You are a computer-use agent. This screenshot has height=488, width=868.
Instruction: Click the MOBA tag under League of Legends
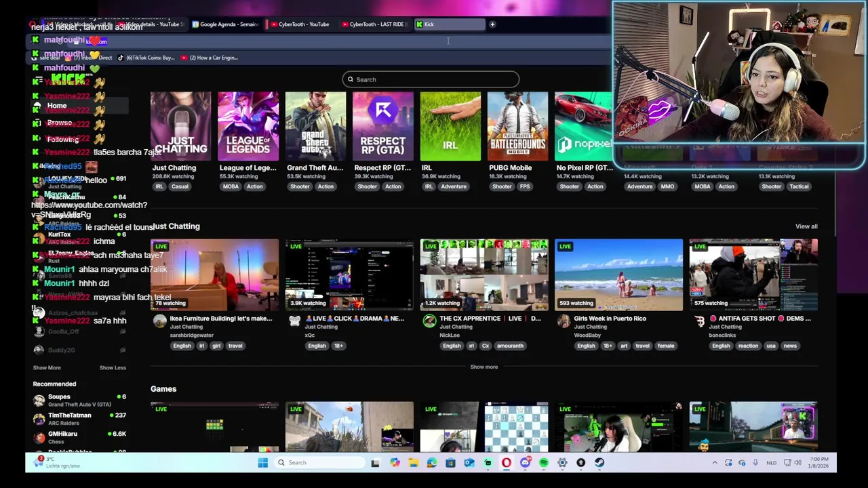[x=231, y=186]
